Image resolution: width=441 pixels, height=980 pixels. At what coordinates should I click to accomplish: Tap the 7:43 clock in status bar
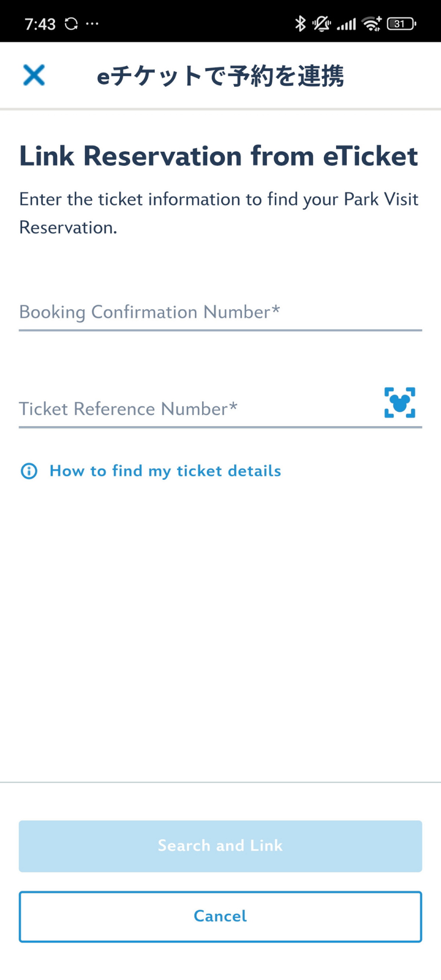[x=40, y=24]
